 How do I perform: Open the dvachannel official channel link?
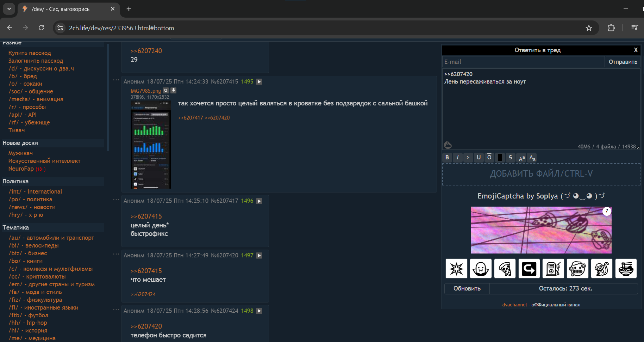click(x=514, y=305)
